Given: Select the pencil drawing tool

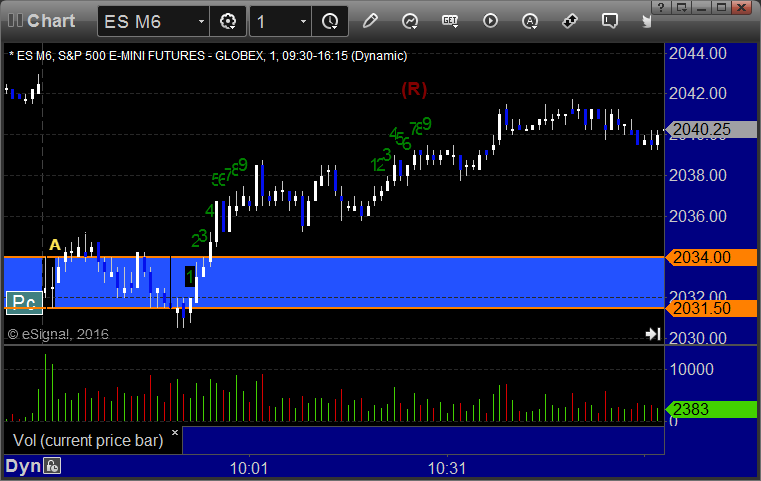Looking at the screenshot, I should (370, 21).
